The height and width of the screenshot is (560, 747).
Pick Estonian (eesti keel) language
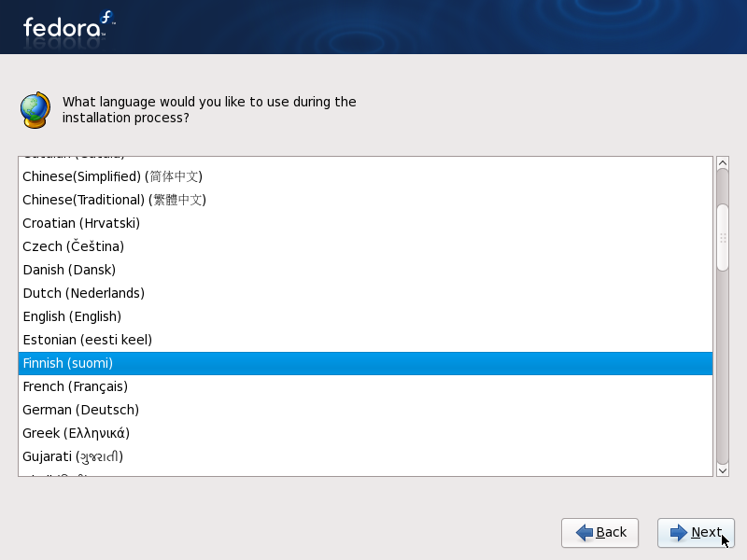(87, 340)
